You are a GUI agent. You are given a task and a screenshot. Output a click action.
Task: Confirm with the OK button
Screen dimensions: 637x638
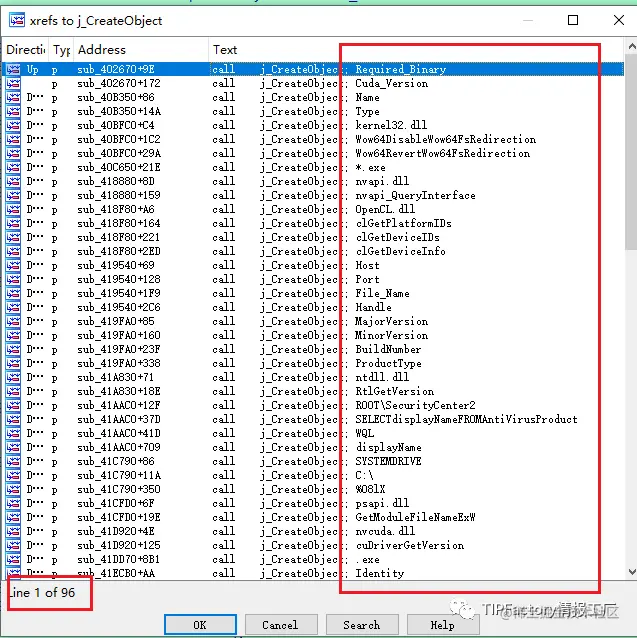pos(200,625)
